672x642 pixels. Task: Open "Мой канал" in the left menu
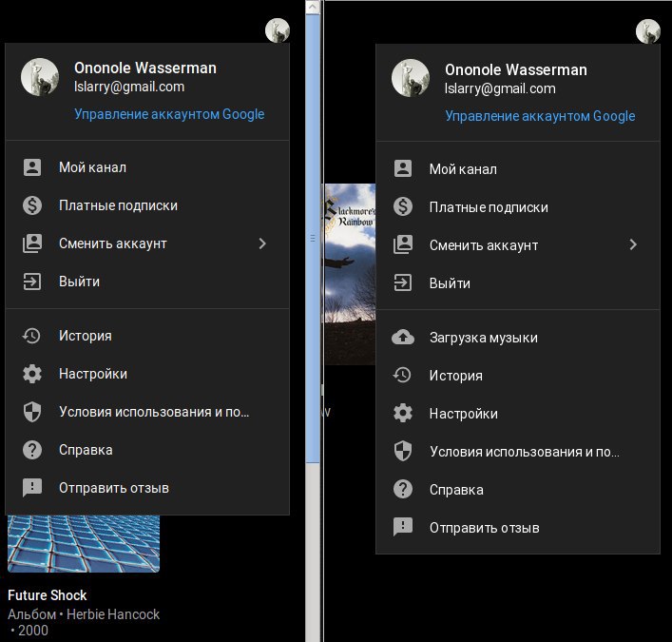click(x=147, y=167)
